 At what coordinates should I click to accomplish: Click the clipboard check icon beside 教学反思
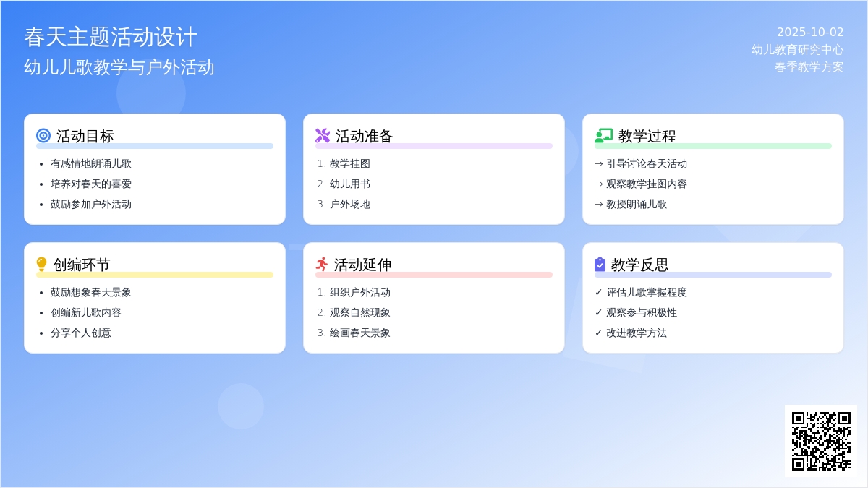click(600, 265)
